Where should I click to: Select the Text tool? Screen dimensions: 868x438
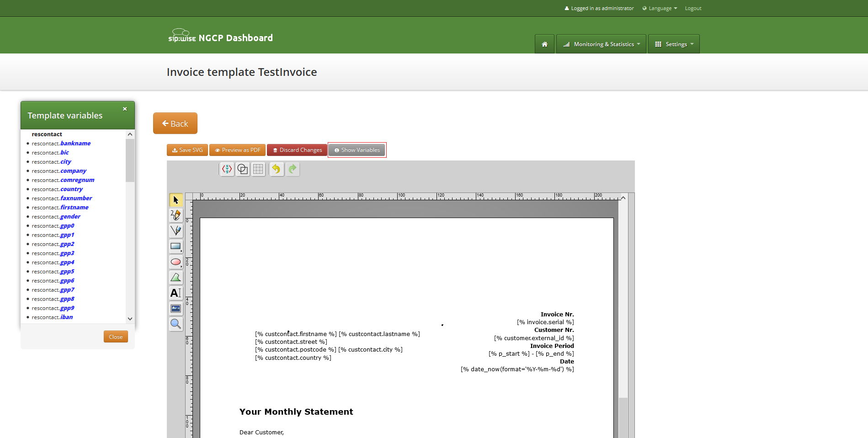click(x=176, y=293)
